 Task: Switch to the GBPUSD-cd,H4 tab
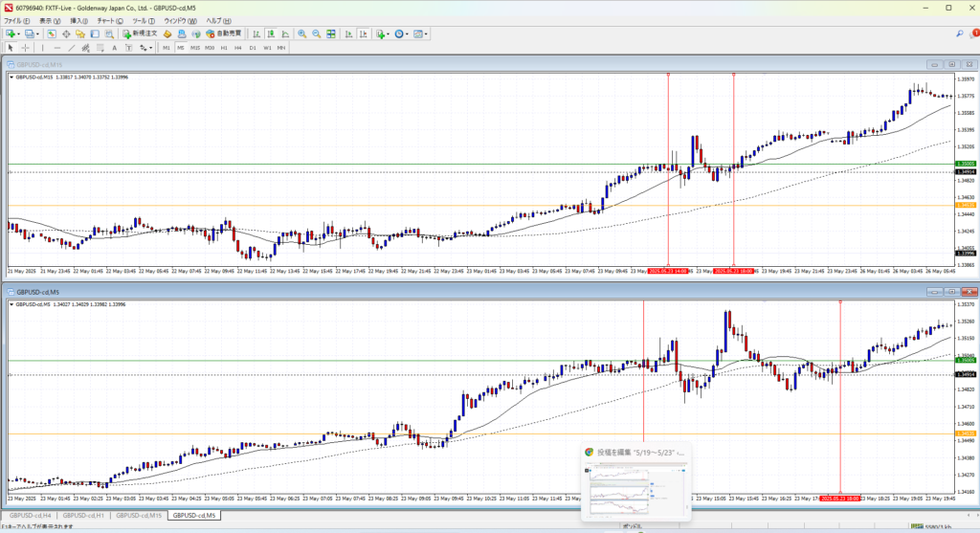(29, 516)
